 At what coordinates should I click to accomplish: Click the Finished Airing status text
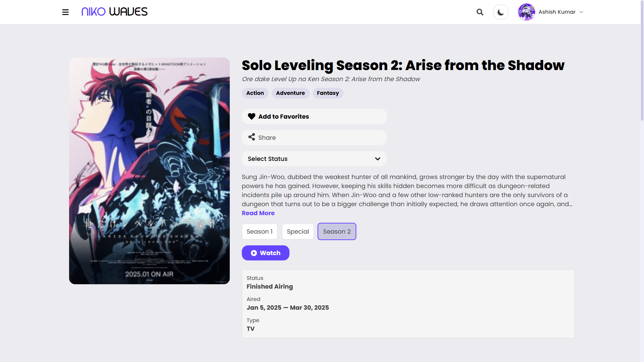pyautogui.click(x=270, y=287)
